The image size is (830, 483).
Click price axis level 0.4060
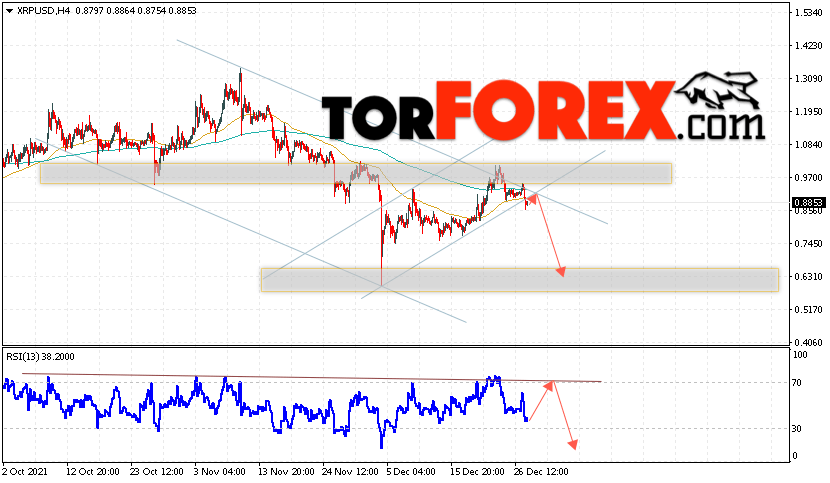[809, 342]
